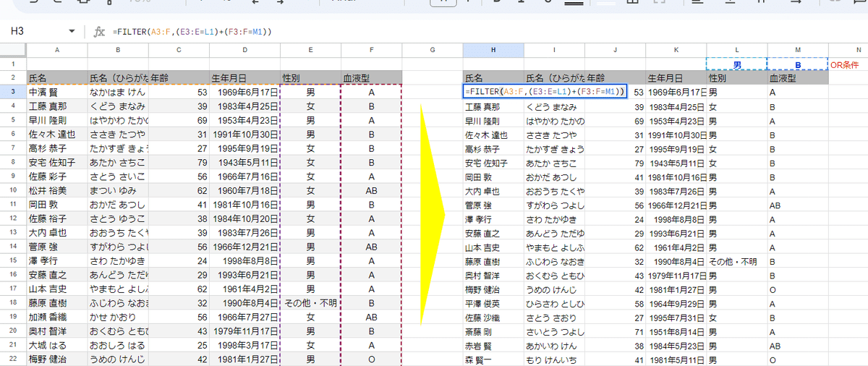This screenshot has height=366, width=868.
Task: Click cell H3 with the FILTER formula
Action: click(545, 92)
